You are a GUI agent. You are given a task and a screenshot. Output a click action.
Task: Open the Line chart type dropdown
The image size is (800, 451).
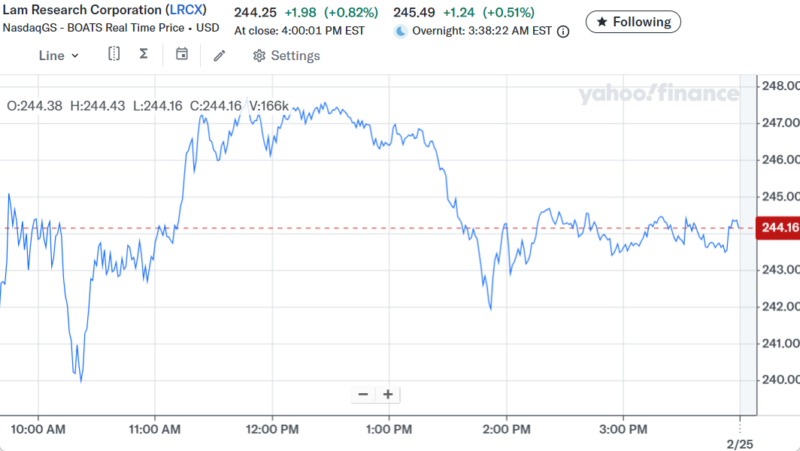pos(58,56)
